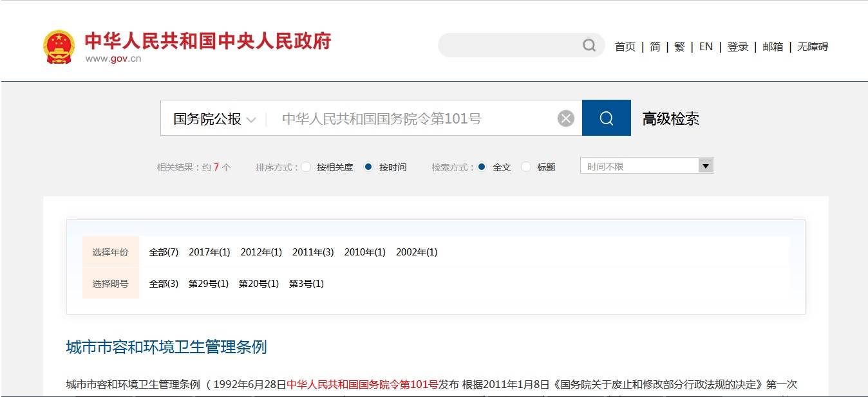This screenshot has width=868, height=397.
Task: Click the 登录 login link
Action: pyautogui.click(x=737, y=46)
